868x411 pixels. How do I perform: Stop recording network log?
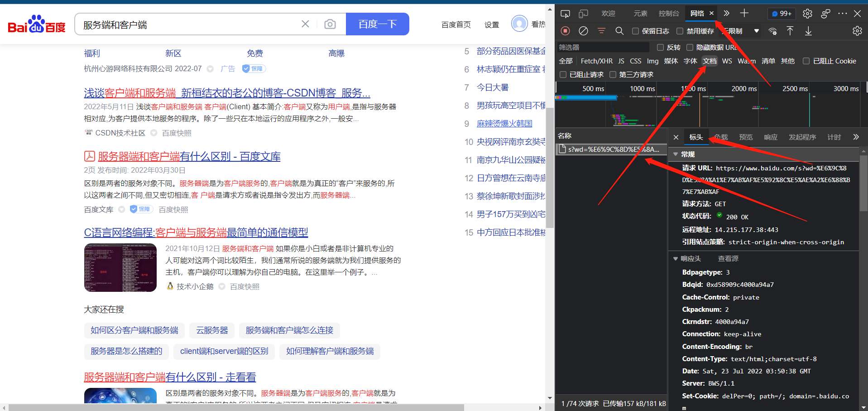pyautogui.click(x=565, y=31)
